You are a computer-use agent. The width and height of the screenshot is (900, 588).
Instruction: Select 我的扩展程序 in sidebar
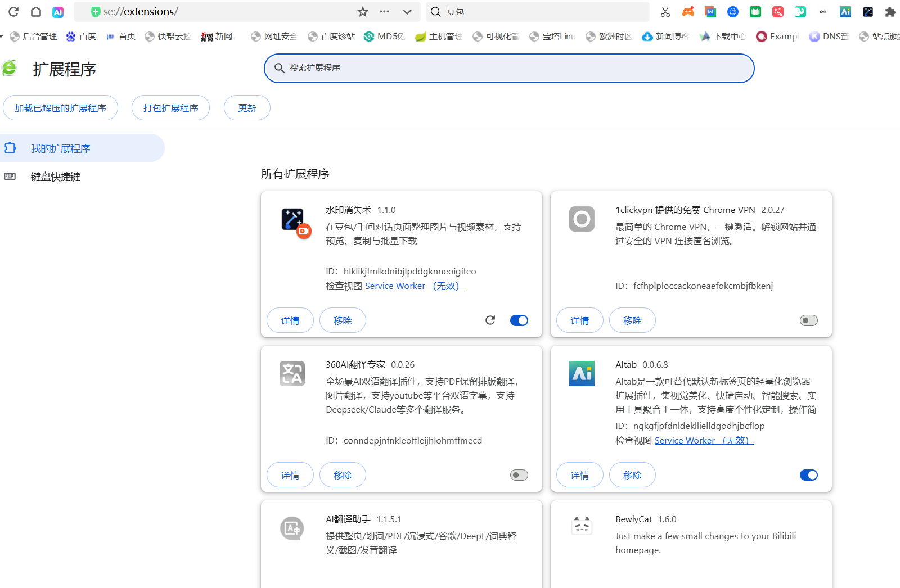[82, 148]
